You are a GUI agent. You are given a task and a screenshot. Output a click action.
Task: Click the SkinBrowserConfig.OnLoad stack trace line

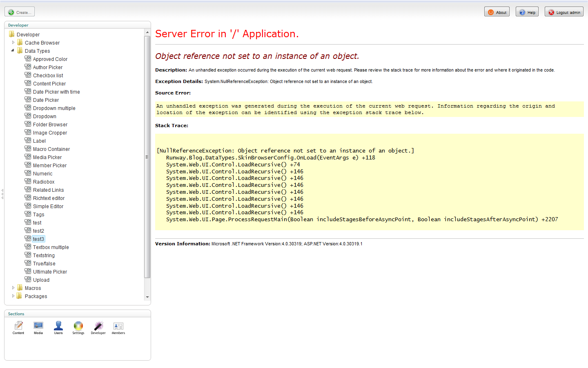tap(270, 158)
